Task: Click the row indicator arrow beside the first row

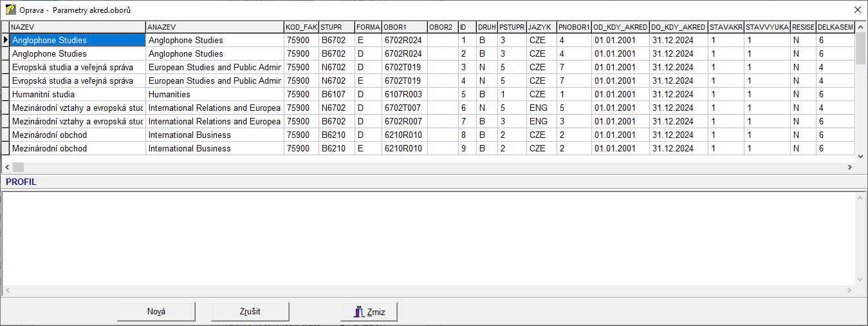Action: 6,40
